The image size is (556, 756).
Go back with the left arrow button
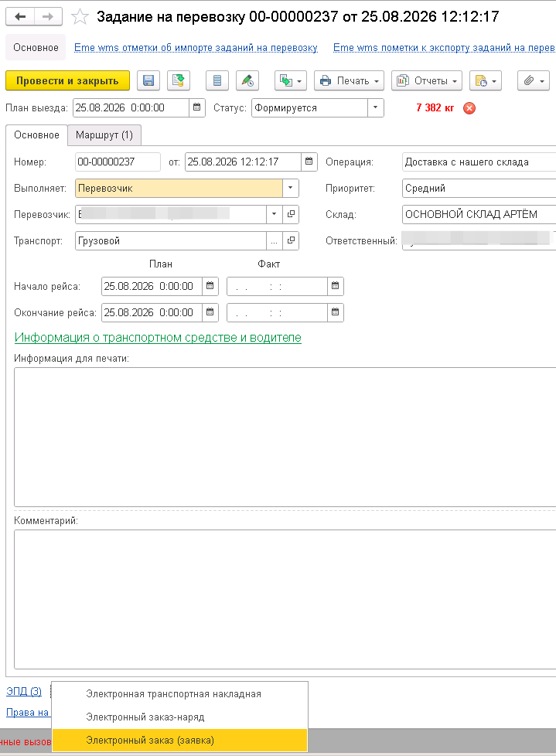coord(20,17)
